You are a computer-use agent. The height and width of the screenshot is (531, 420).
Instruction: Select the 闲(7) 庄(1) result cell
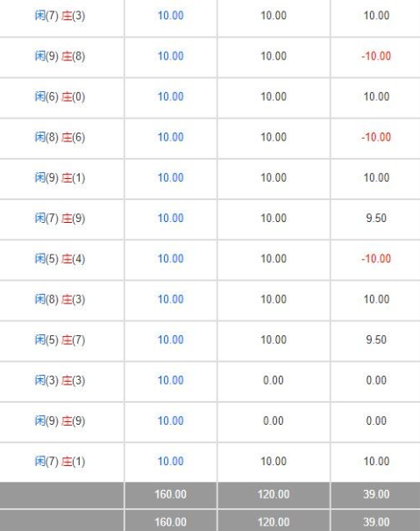(x=60, y=462)
